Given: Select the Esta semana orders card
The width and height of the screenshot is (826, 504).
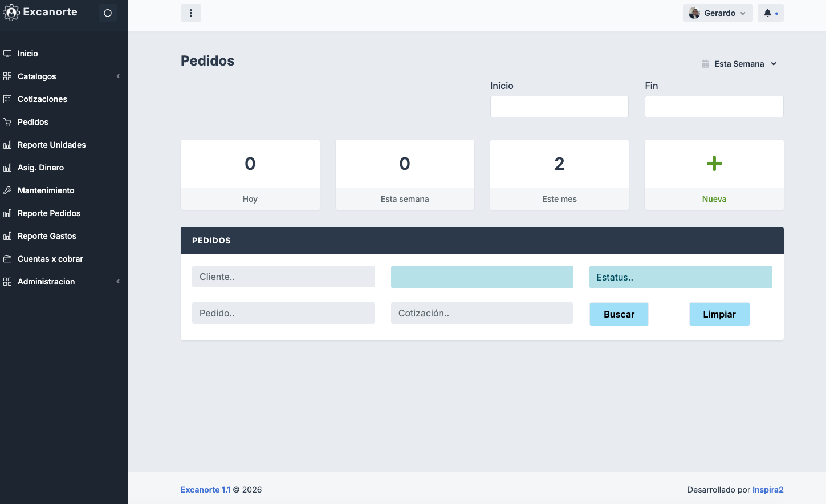Looking at the screenshot, I should pyautogui.click(x=405, y=175).
